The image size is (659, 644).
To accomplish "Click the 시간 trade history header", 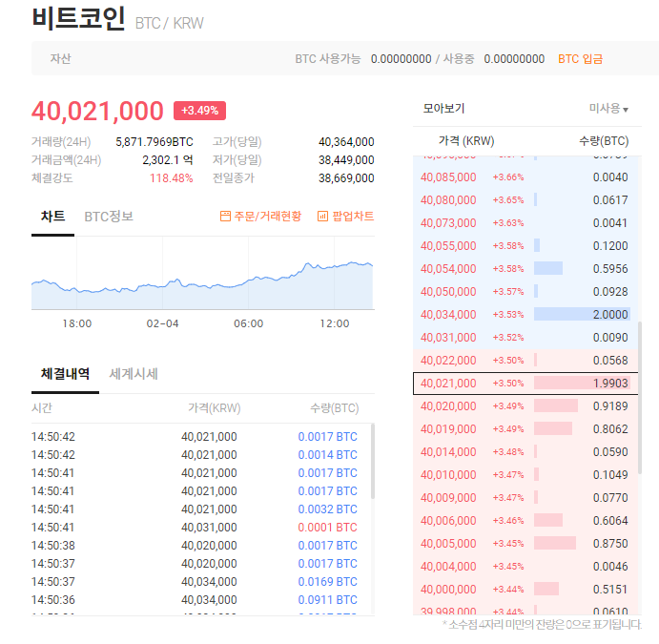I will (x=42, y=407).
